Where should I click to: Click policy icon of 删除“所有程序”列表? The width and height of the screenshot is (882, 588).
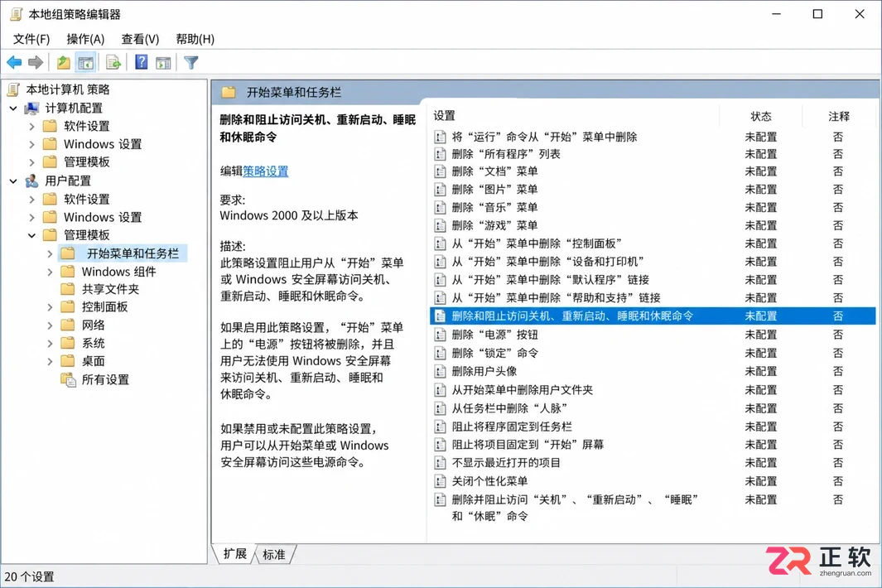[440, 154]
